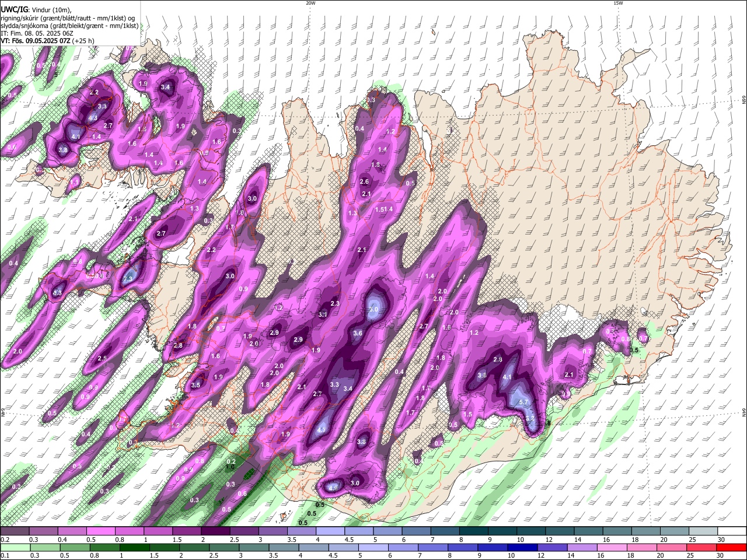
Task: Click the "slydda/snjókoma" legend description line
Action: click(x=69, y=26)
